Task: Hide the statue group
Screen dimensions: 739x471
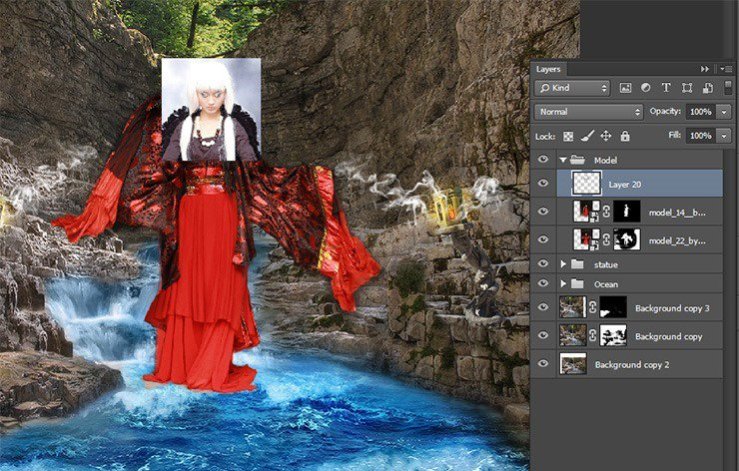Action: click(x=543, y=264)
